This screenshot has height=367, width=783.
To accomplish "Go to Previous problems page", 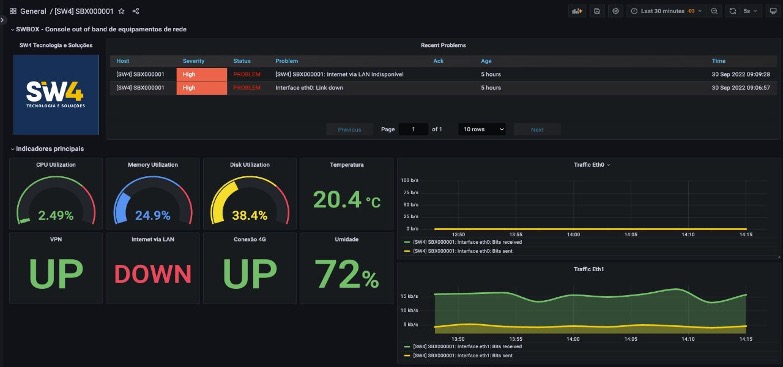I will pos(350,129).
